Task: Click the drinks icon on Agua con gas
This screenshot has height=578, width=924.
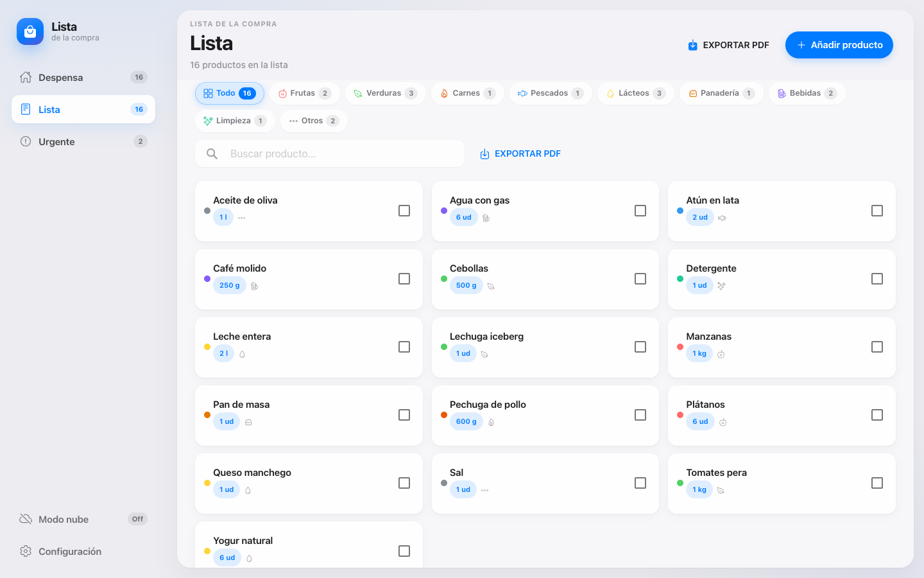Action: tap(486, 218)
